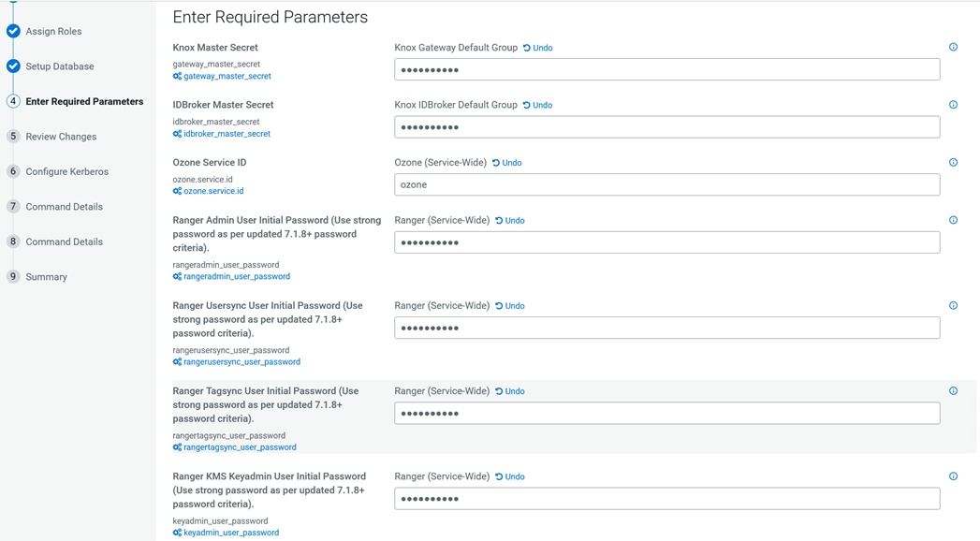Click gears icon beside ozone.service.id link
Image resolution: width=980 pixels, height=541 pixels.
point(177,191)
